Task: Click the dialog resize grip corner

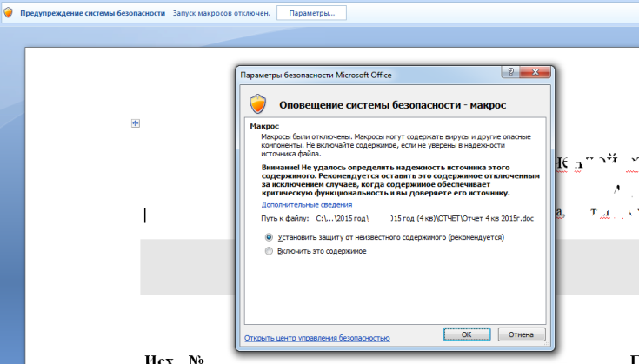Action: [x=547, y=344]
